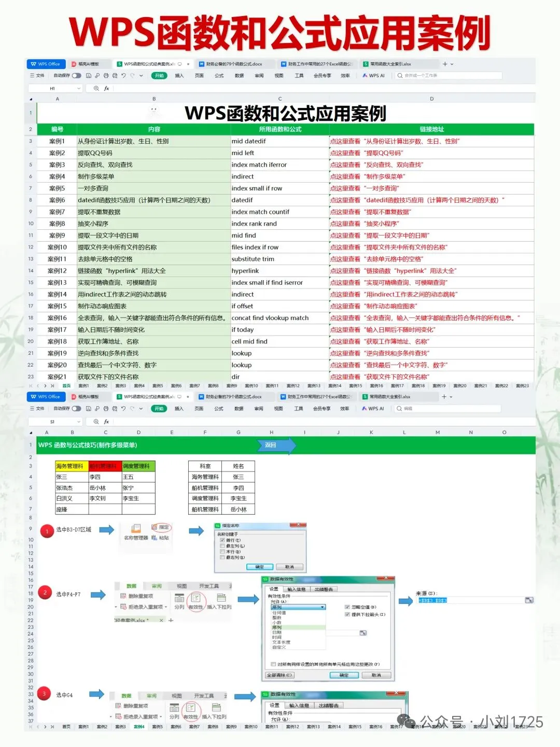Select the yellow 海务管理科 header cell
560x747 pixels.
(x=72, y=466)
